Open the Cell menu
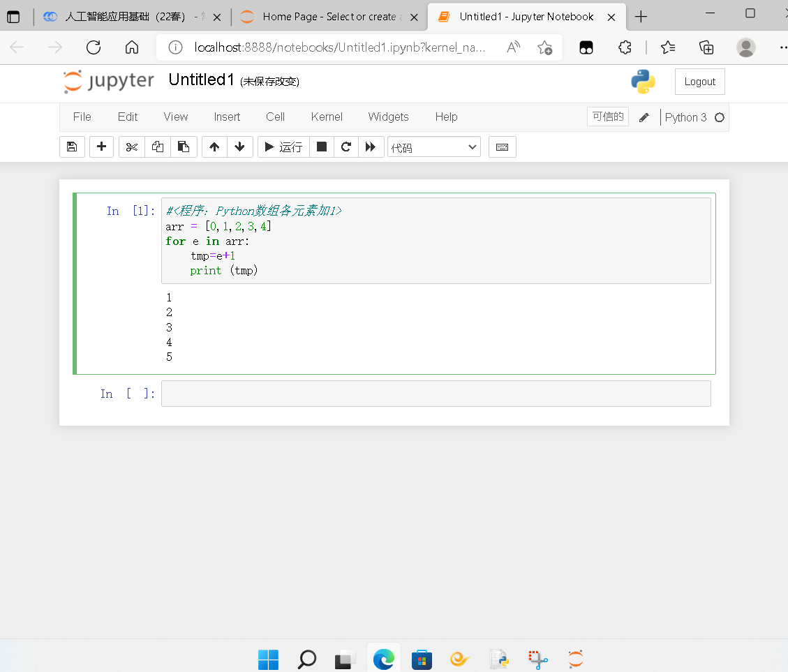Viewport: 788px width, 672px height. coord(275,117)
